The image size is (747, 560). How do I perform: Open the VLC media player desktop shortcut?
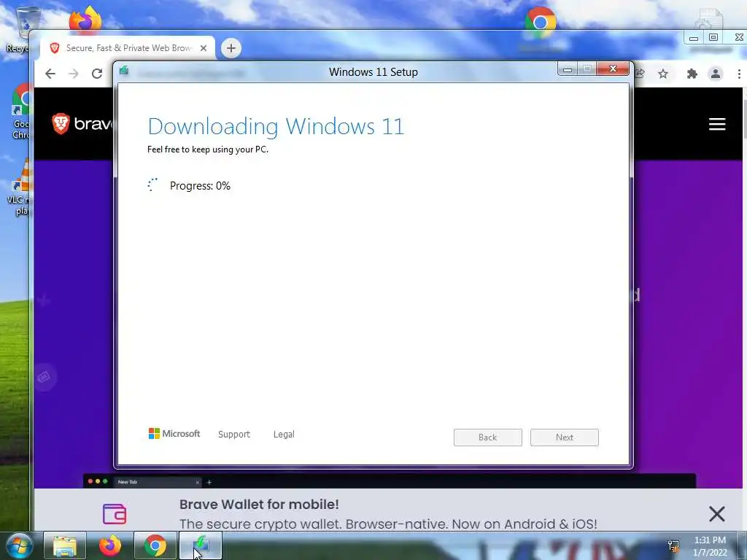[18, 188]
